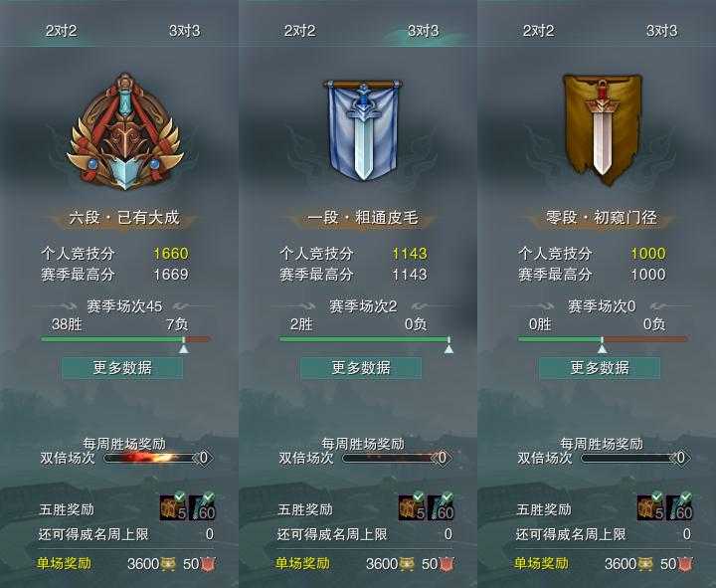Click the 60 reward item icon in middle panel
Image resolution: width=716 pixels, height=588 pixels.
coord(442,506)
